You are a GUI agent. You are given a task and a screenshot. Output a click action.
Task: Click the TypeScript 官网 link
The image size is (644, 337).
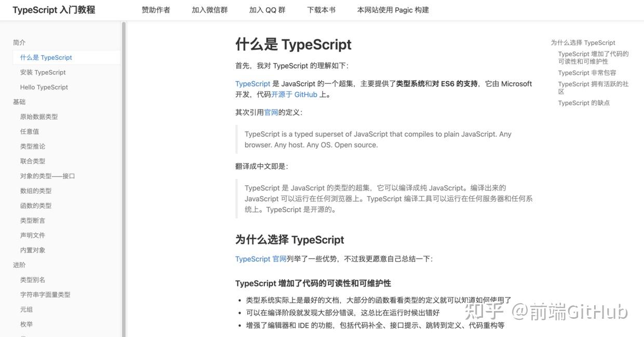(260, 258)
